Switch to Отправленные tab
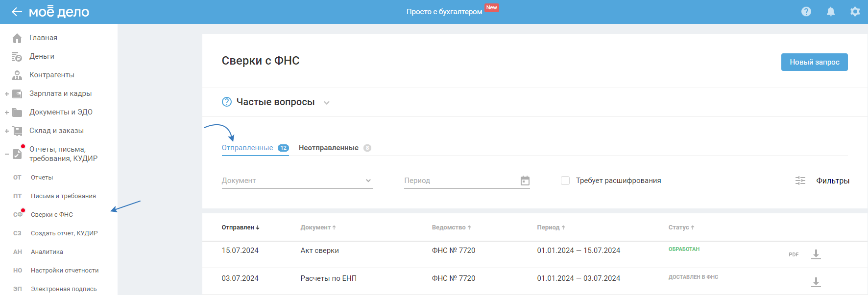This screenshot has height=295, width=868. pyautogui.click(x=255, y=148)
